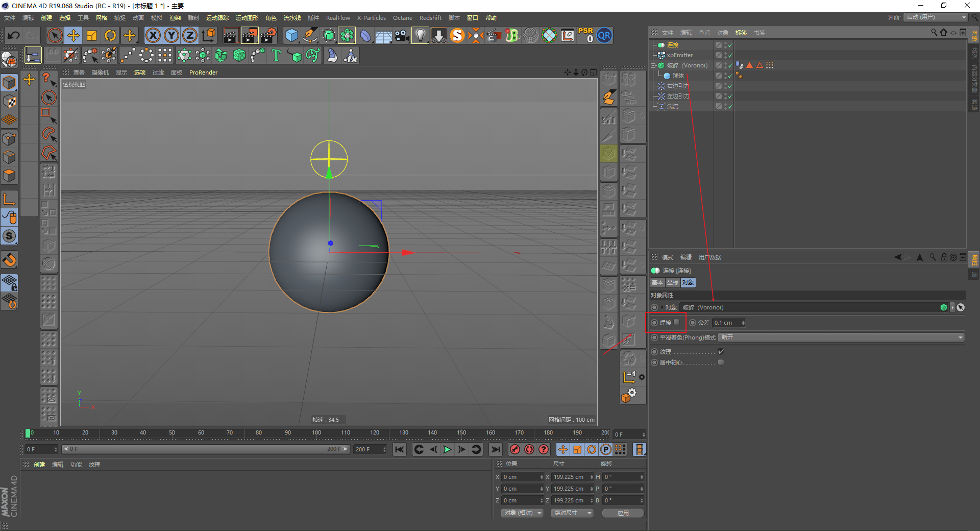This screenshot has width=980, height=531.
Task: Uncheck the 纹理 (texture) checkbox
Action: click(721, 352)
